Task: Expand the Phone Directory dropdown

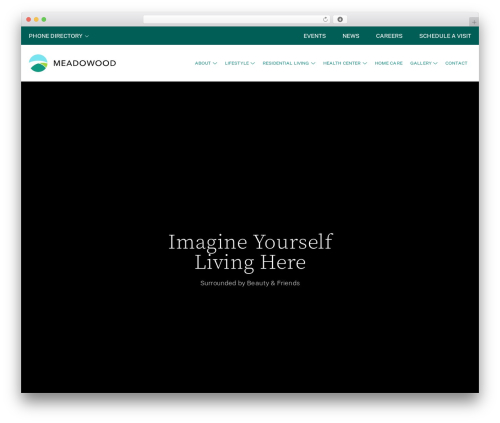Action: point(59,36)
